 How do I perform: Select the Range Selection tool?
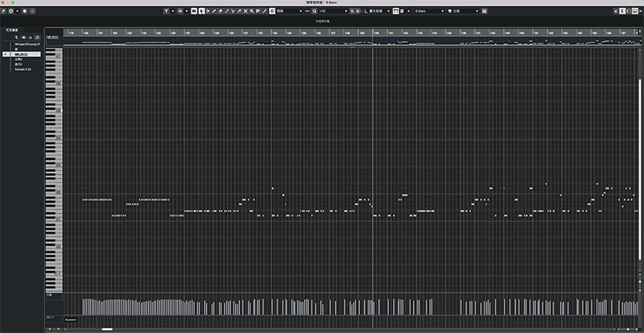[208, 11]
